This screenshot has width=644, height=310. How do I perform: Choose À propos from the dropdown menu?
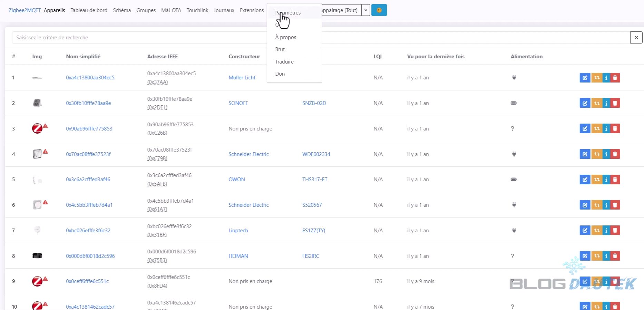pos(286,37)
